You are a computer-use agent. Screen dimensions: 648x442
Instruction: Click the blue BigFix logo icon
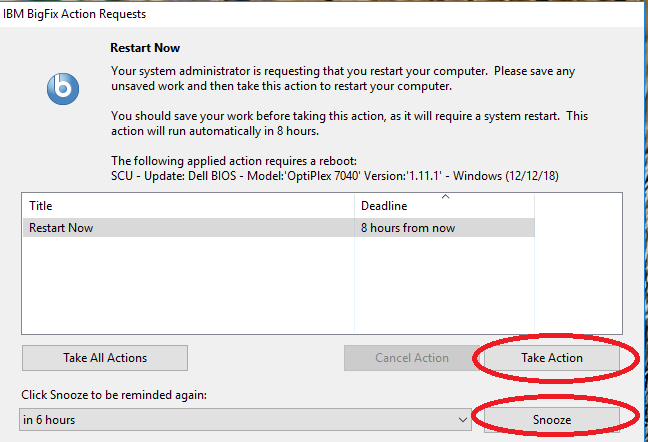click(x=61, y=88)
